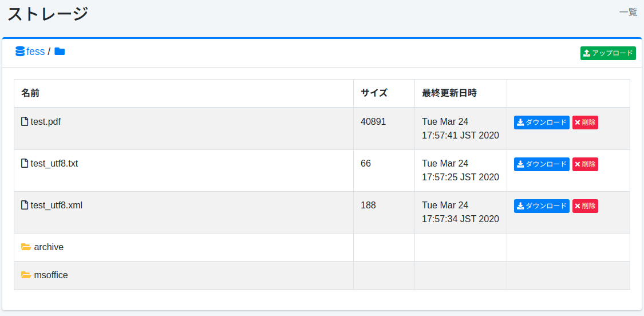Click the file icon beside test_utf8.xml
644x316 pixels.
click(25, 206)
